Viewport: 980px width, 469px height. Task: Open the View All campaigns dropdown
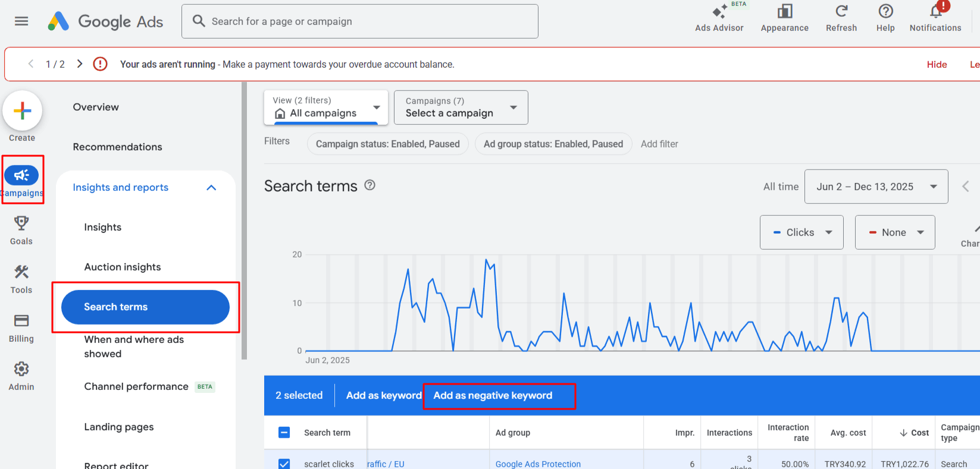pos(326,108)
